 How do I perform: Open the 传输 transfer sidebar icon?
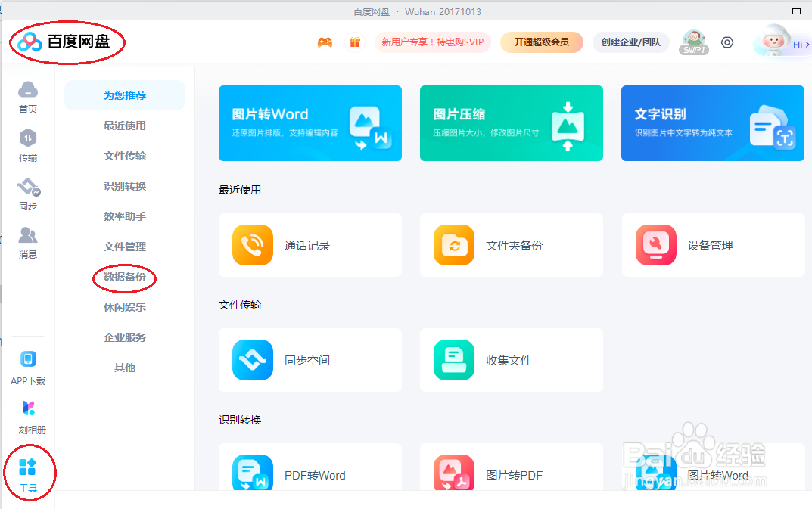click(28, 138)
